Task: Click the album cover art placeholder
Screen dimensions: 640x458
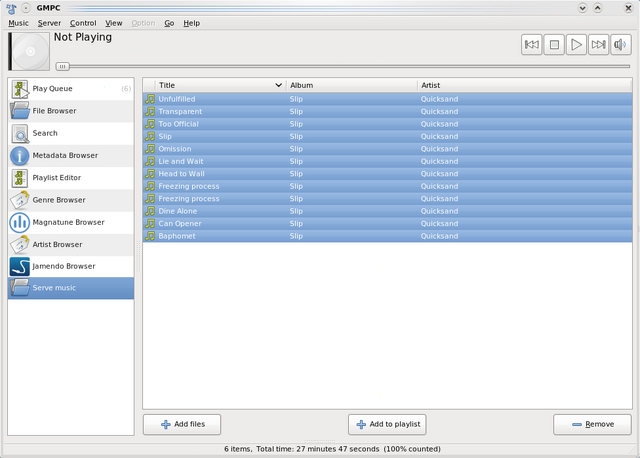Action: pos(29,52)
